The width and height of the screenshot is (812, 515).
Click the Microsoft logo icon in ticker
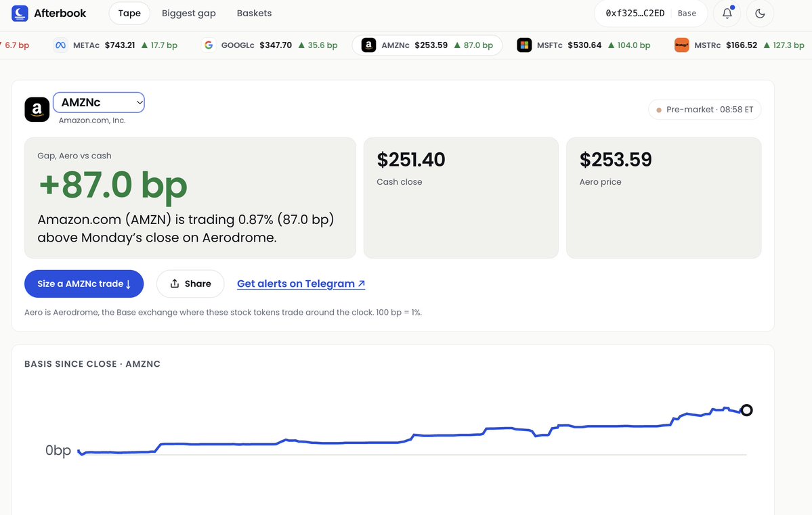[x=524, y=45]
